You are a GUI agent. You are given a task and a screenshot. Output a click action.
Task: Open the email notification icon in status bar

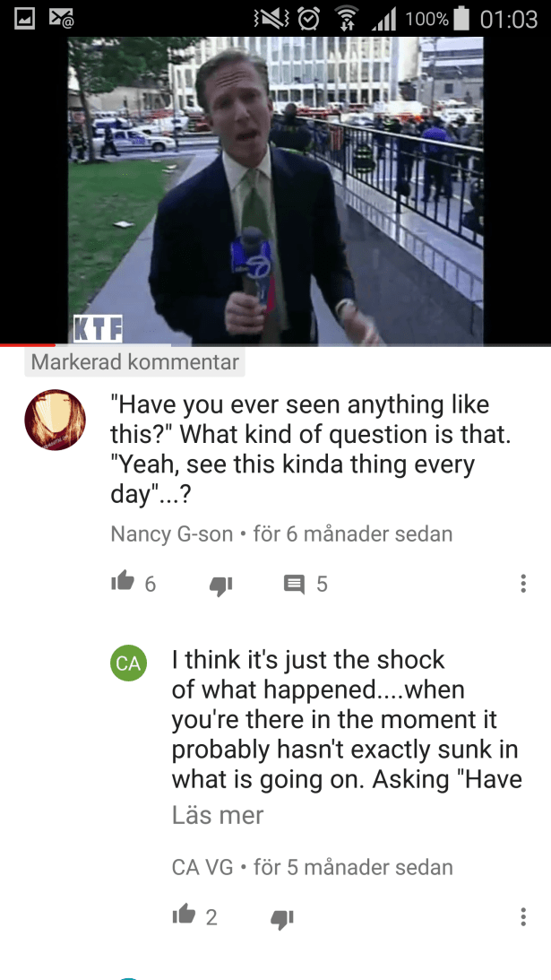[x=63, y=19]
